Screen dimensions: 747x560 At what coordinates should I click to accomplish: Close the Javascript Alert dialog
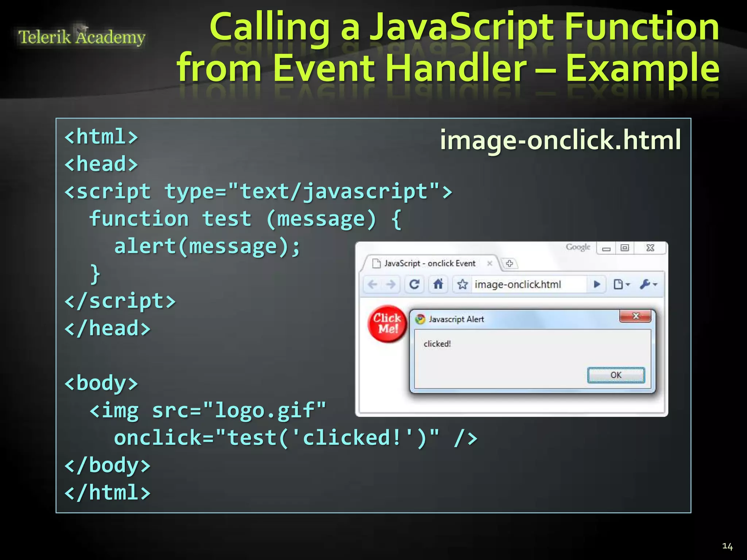coord(635,316)
